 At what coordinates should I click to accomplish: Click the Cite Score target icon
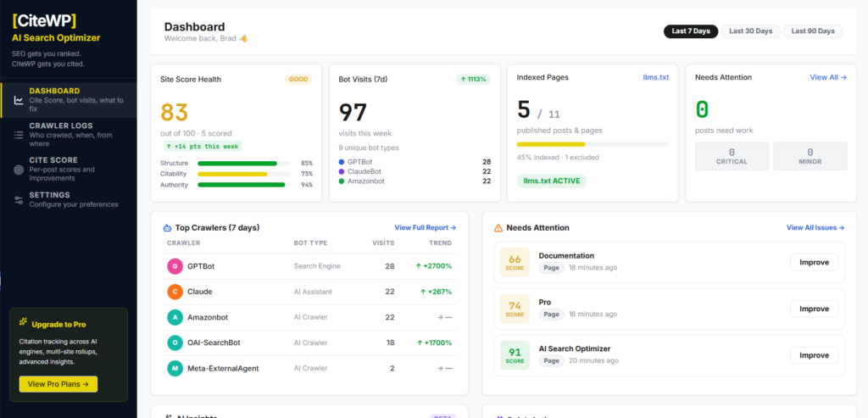[19, 170]
